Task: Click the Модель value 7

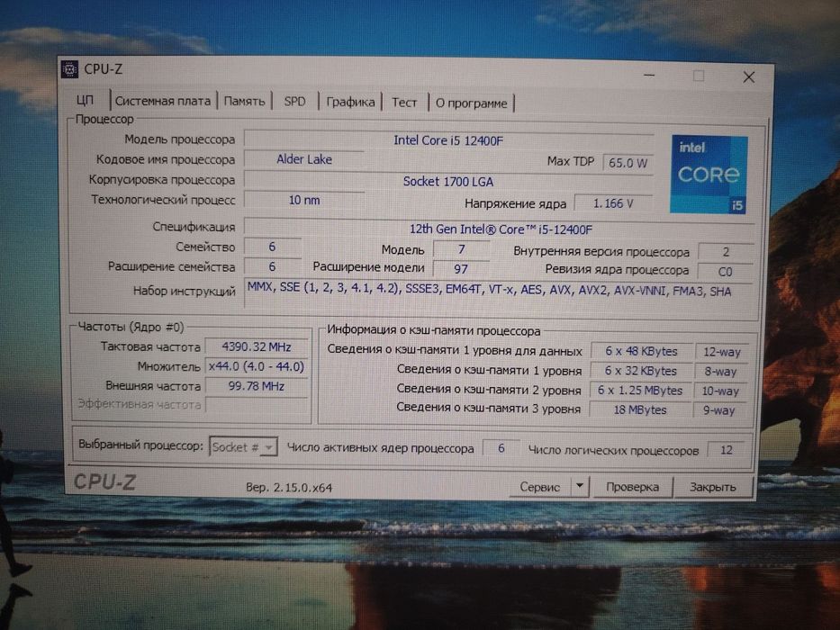Action: coord(461,249)
